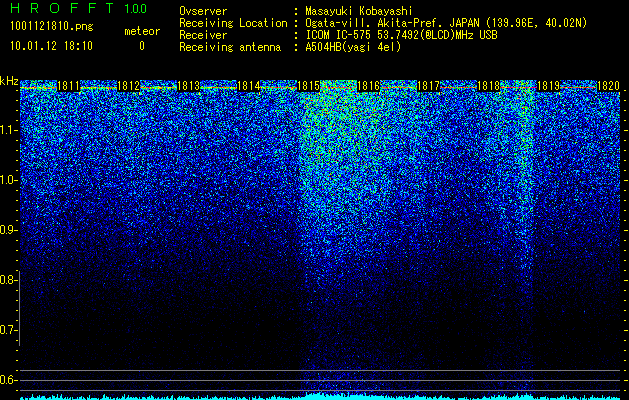Select the filename 1001121810.png
This screenshot has width=629, height=400.
[x=51, y=27]
